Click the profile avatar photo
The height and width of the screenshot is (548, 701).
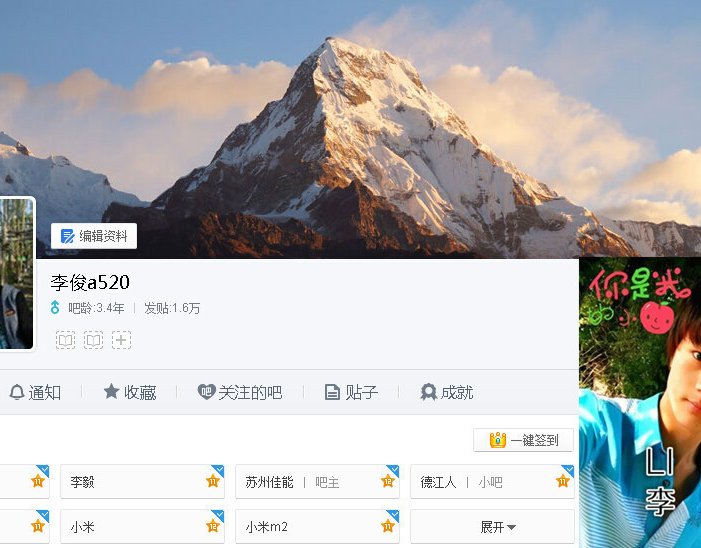[x=17, y=274]
